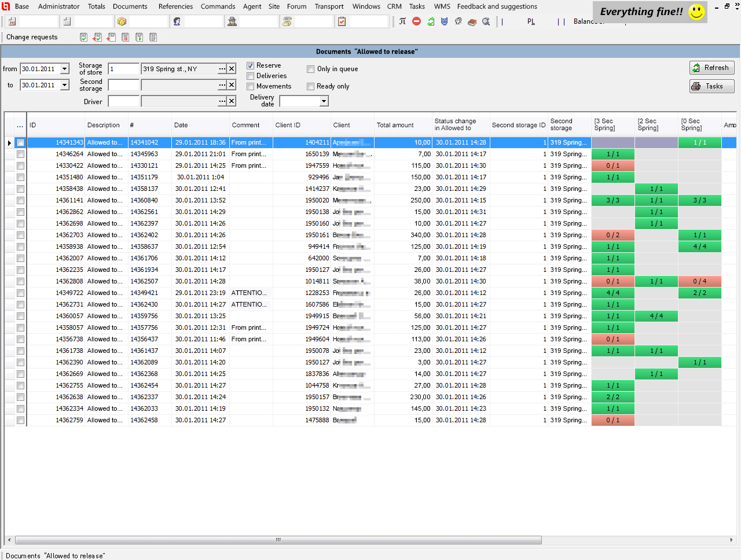
Task: Click the application logo in menu bar
Action: coord(6,6)
